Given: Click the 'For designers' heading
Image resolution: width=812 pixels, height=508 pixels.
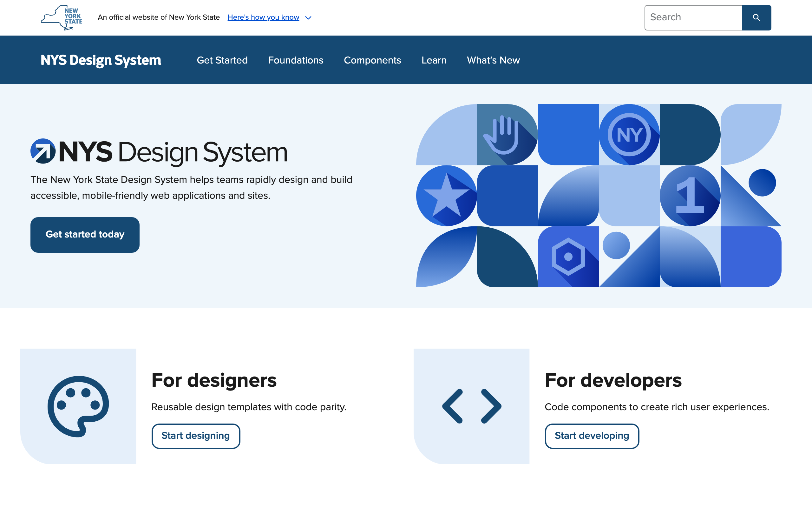Looking at the screenshot, I should (214, 380).
